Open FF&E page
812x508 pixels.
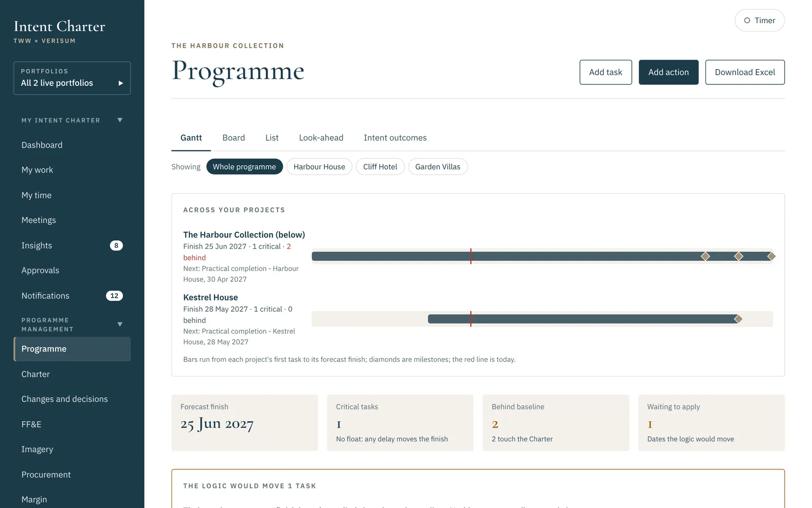click(72, 424)
